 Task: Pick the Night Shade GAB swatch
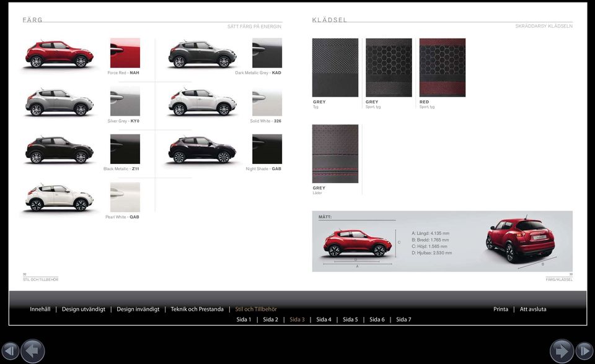pos(267,149)
